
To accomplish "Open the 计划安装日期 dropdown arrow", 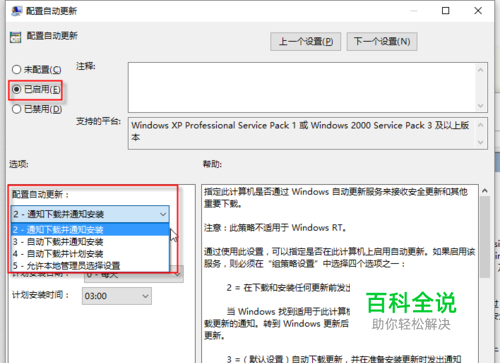I will point(178,275).
